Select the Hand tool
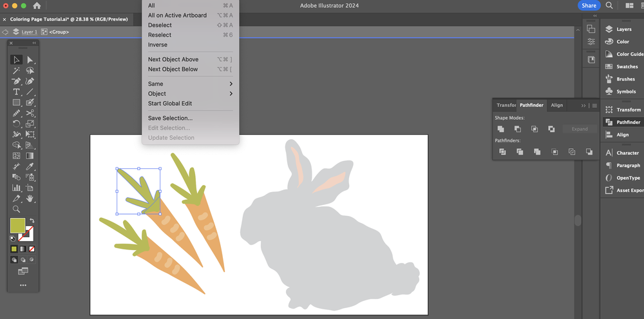The image size is (644, 319). (30, 198)
